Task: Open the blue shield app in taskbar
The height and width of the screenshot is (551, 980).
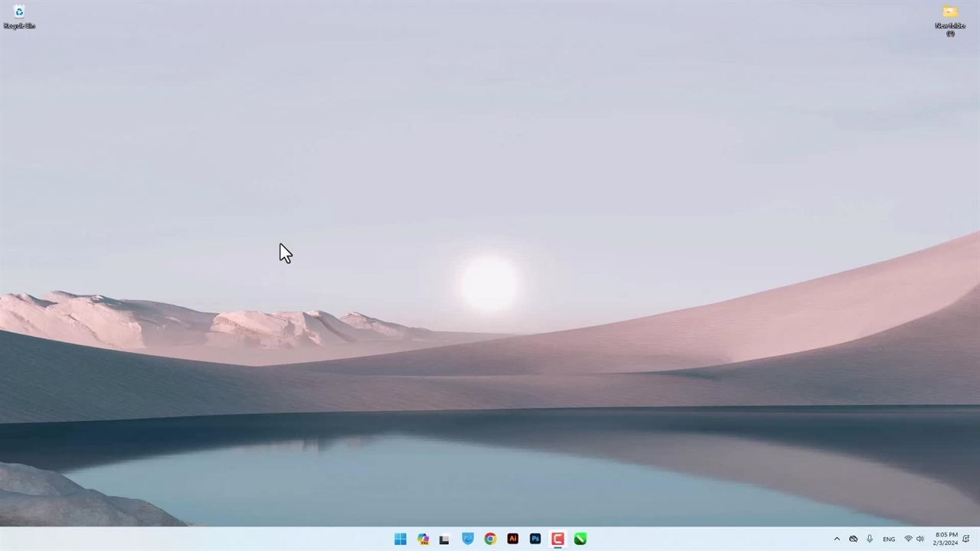Action: 468,539
